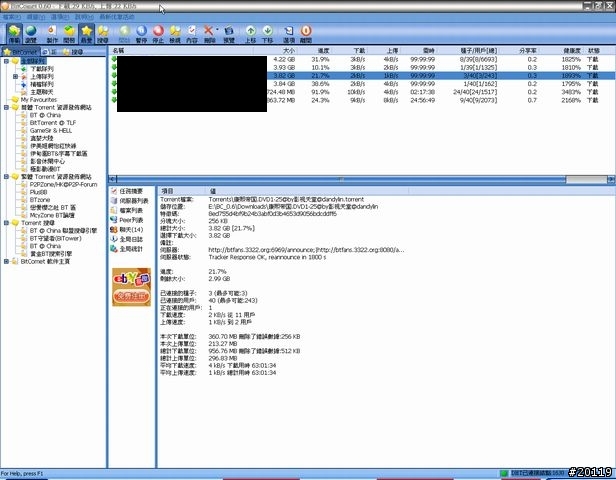Click the left arrow of task list scrollbar
Viewport: 616px width, 480px height.
pyautogui.click(x=112, y=179)
